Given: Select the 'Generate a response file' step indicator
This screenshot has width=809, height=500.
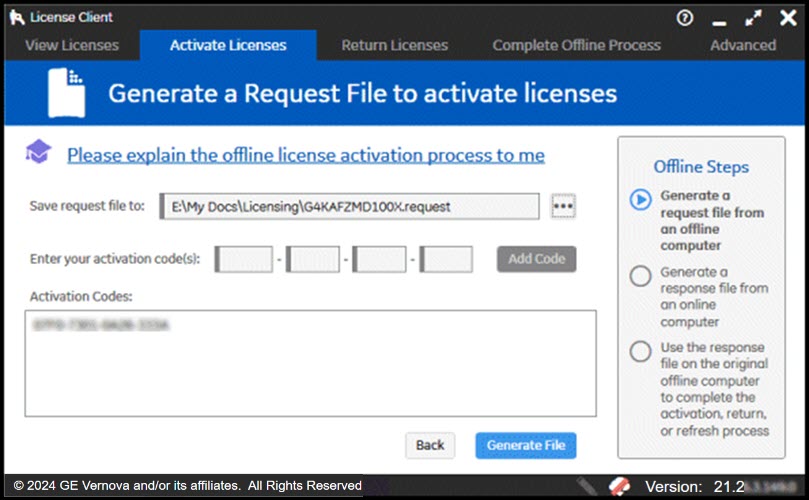Looking at the screenshot, I should tap(641, 276).
